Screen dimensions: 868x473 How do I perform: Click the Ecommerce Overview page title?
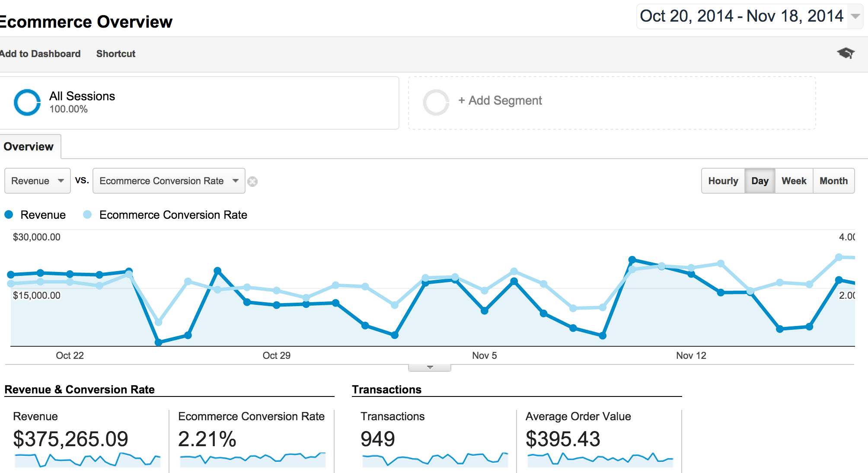click(86, 22)
